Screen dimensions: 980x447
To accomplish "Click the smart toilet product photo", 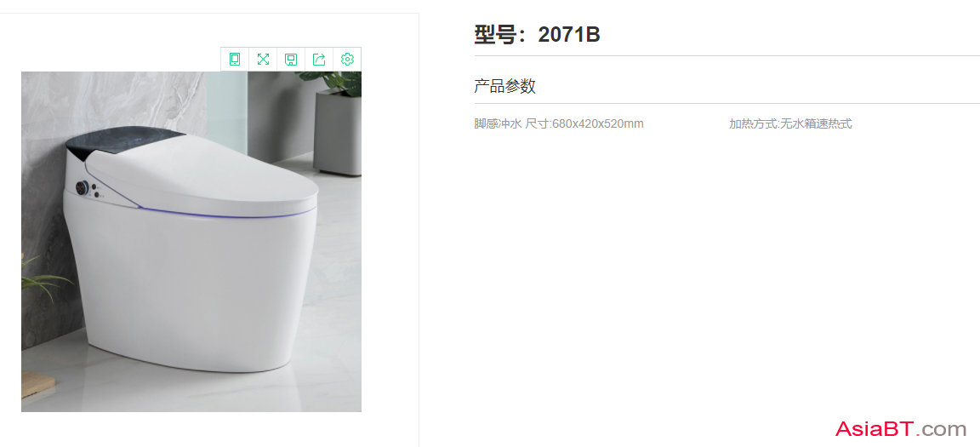I will coord(191,241).
